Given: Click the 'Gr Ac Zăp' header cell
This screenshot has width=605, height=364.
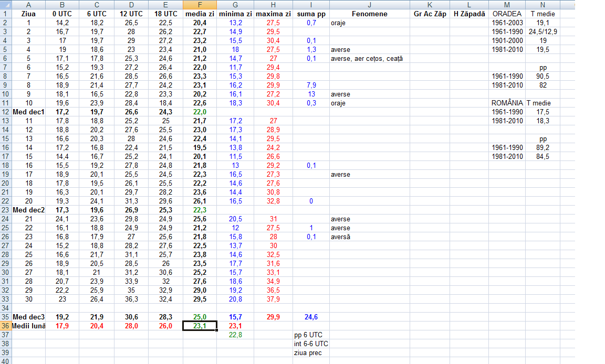Looking at the screenshot, I should pos(430,14).
